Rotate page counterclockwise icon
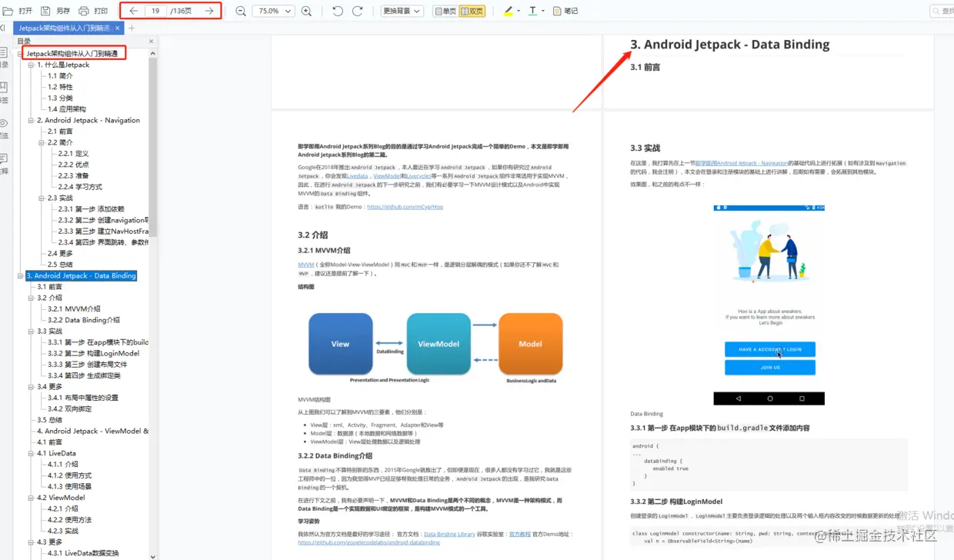The image size is (954, 560). click(x=338, y=11)
